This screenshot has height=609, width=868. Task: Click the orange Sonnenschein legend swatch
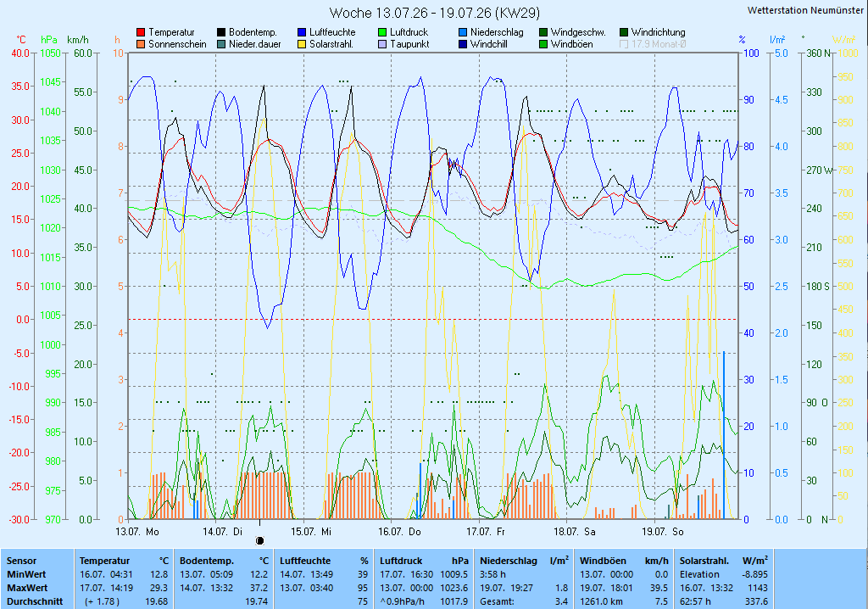click(x=141, y=44)
